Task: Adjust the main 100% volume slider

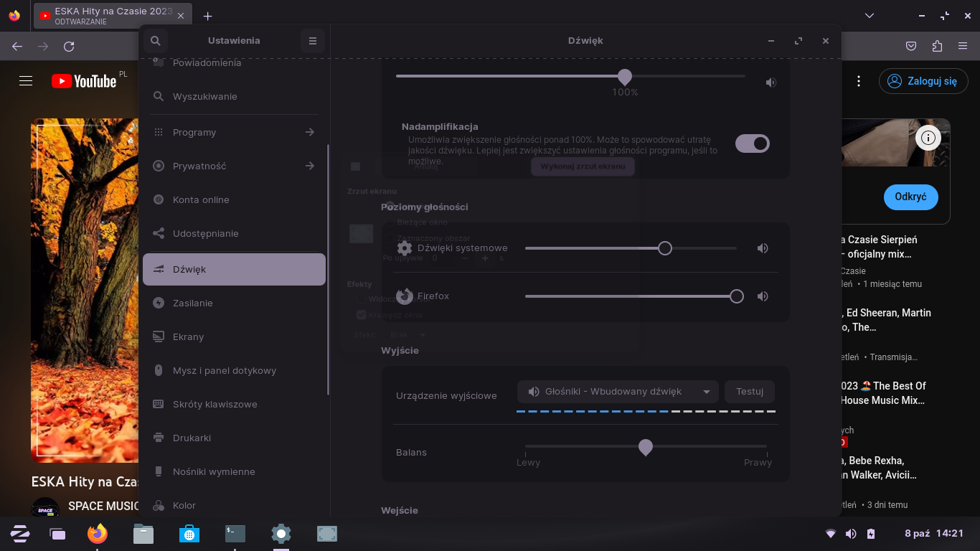Action: click(x=570, y=77)
